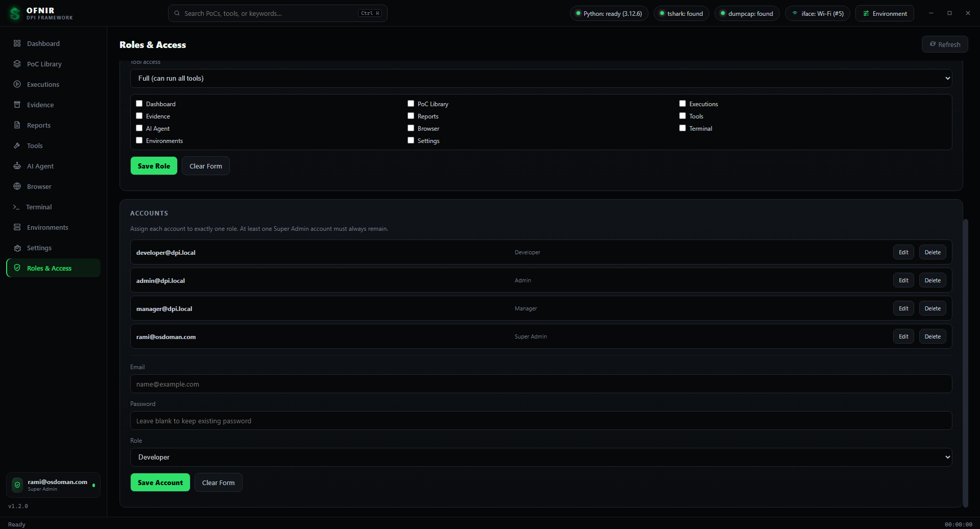The height and width of the screenshot is (529, 980).
Task: Tick the Environments permission checkbox
Action: 139,140
